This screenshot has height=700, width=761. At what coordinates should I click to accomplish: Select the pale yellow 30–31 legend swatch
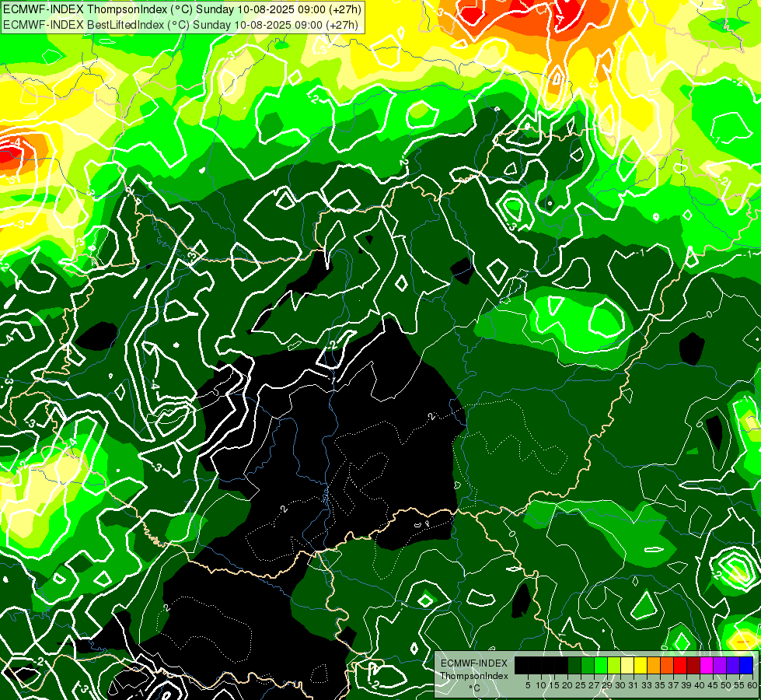627,665
